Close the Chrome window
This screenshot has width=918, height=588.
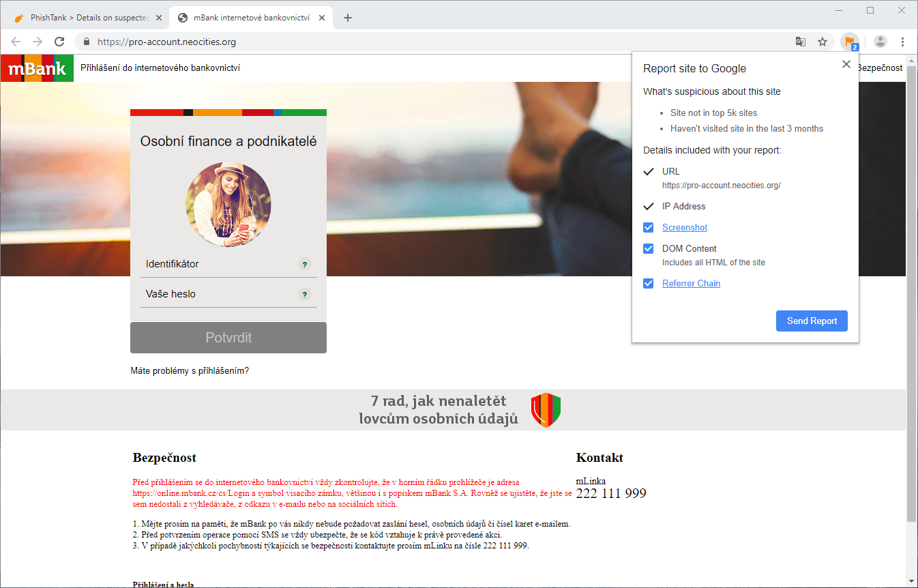click(902, 10)
